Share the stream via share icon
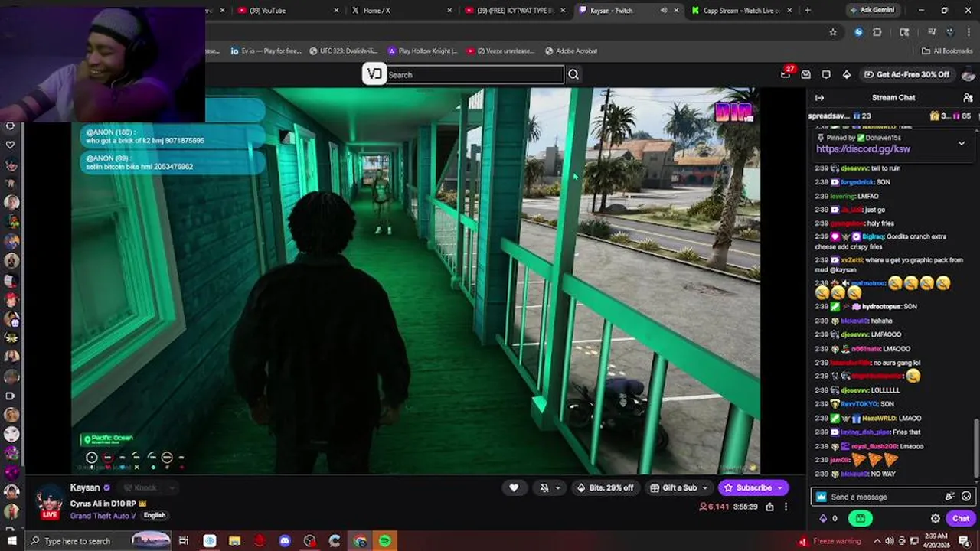 [769, 507]
